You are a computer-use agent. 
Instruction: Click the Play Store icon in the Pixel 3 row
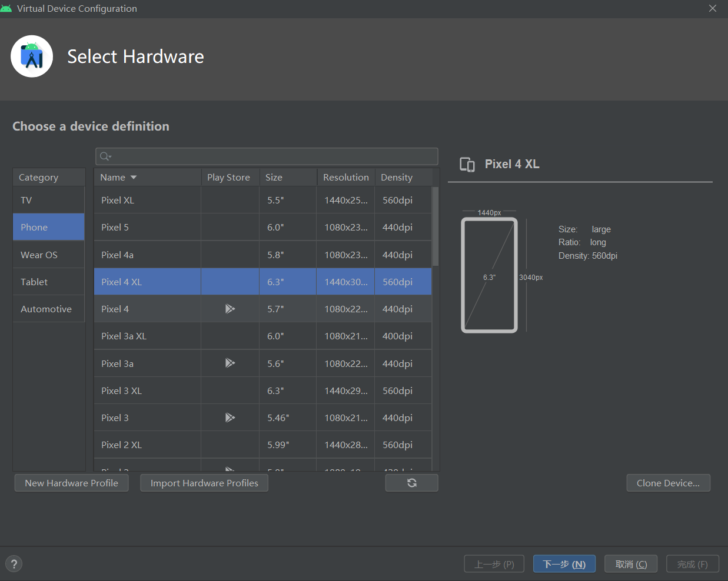[x=230, y=418]
